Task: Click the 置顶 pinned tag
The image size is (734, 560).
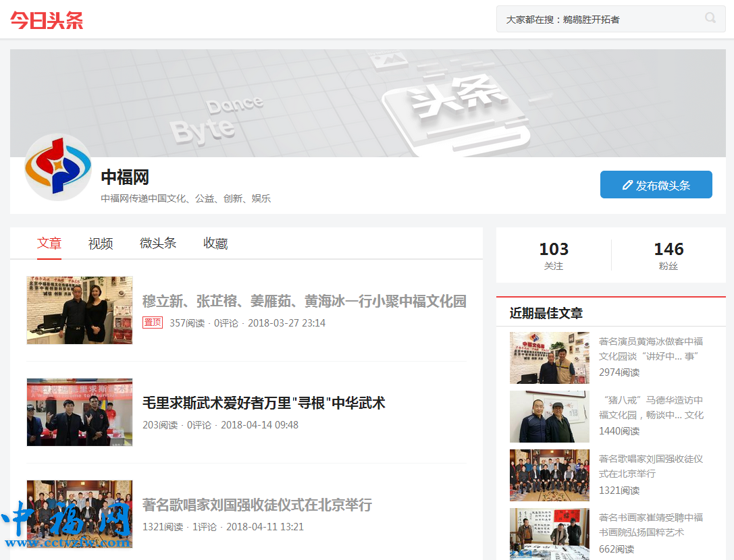Action: coord(153,323)
